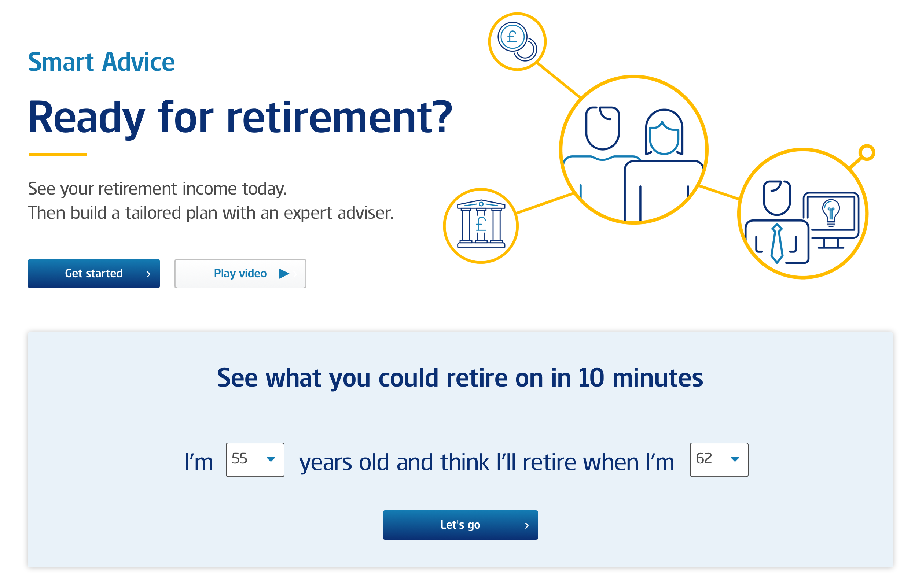
Task: Click the Smart Advice heading
Action: coord(101,62)
